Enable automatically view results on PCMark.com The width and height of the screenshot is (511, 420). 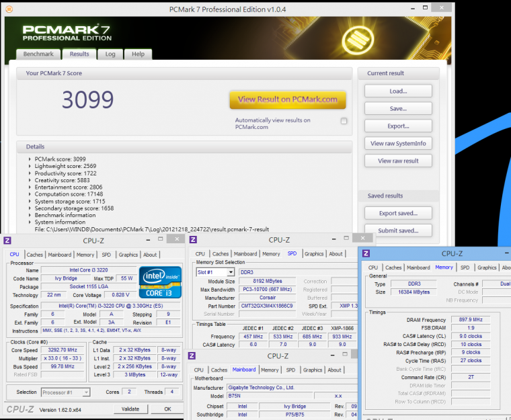[x=344, y=121]
